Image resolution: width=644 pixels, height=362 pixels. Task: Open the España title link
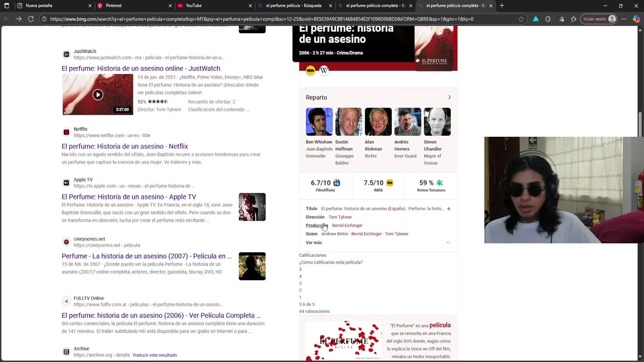(396, 209)
